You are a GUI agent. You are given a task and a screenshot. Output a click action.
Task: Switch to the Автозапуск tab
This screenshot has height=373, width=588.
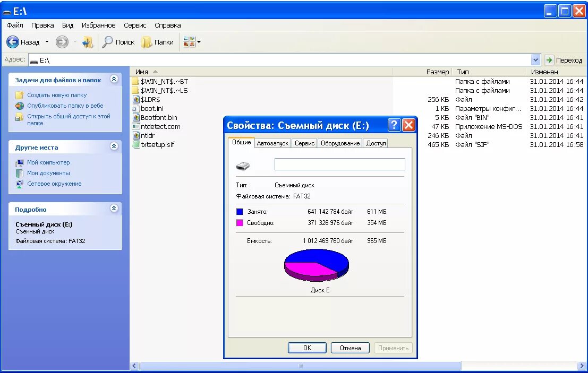[272, 143]
